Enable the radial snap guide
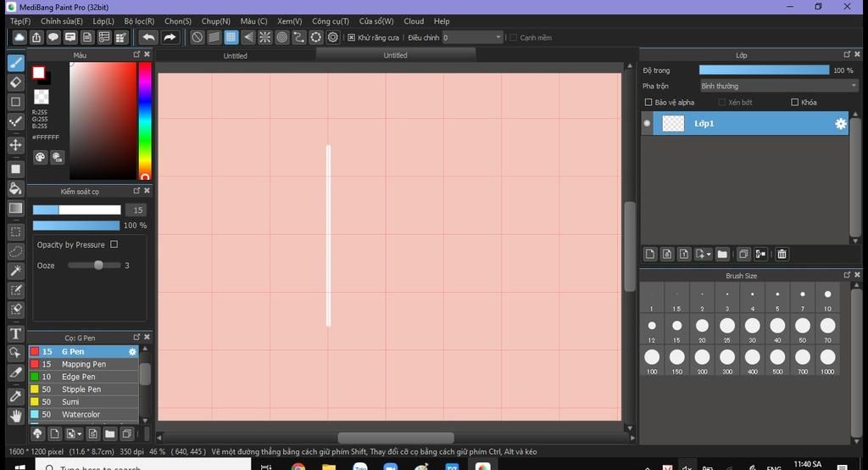This screenshot has width=868, height=470. point(265,37)
